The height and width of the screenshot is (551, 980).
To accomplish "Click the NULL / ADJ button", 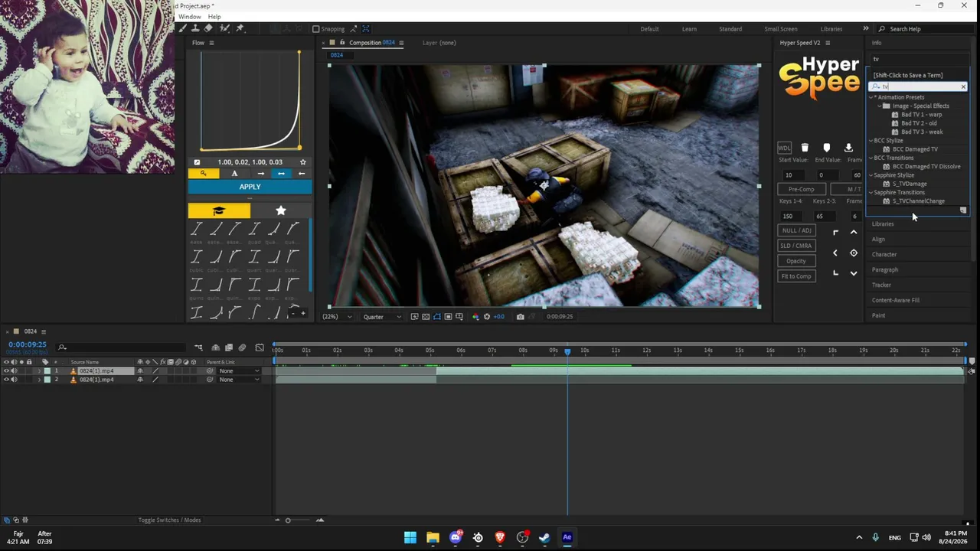I will tap(796, 230).
